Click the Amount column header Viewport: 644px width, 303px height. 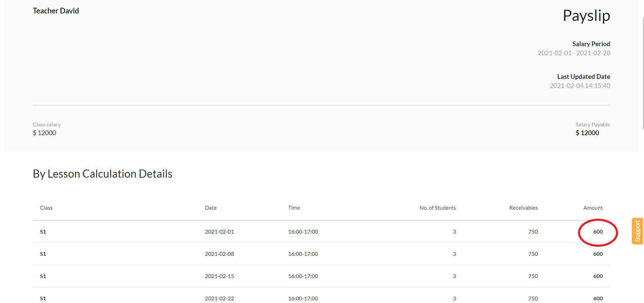coord(593,208)
